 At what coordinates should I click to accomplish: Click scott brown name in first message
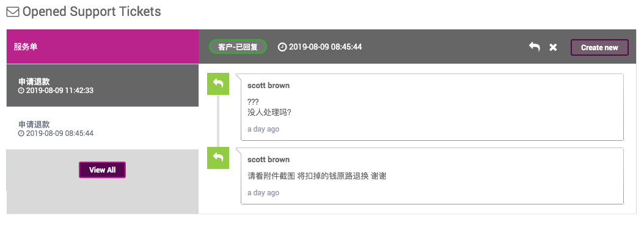click(x=269, y=86)
